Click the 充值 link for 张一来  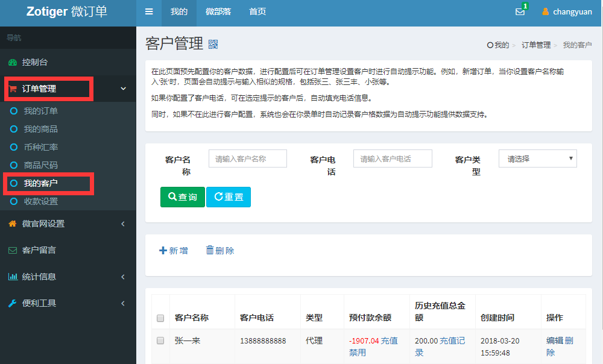point(390,340)
